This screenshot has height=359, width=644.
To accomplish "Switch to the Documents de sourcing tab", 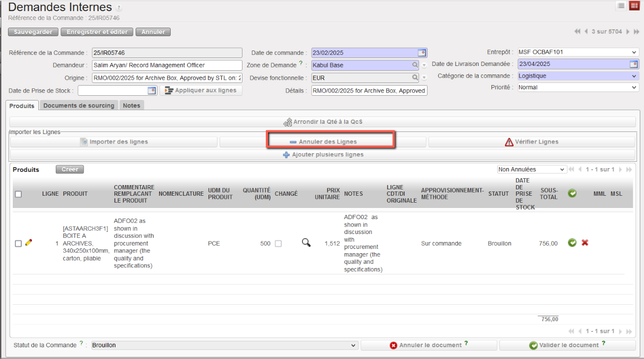I will pos(79,106).
